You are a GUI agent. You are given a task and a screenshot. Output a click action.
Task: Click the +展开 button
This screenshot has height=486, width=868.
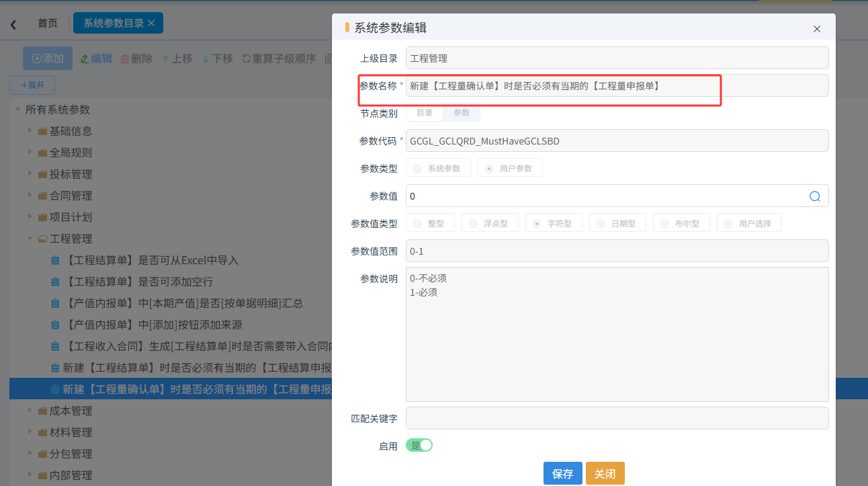click(32, 85)
